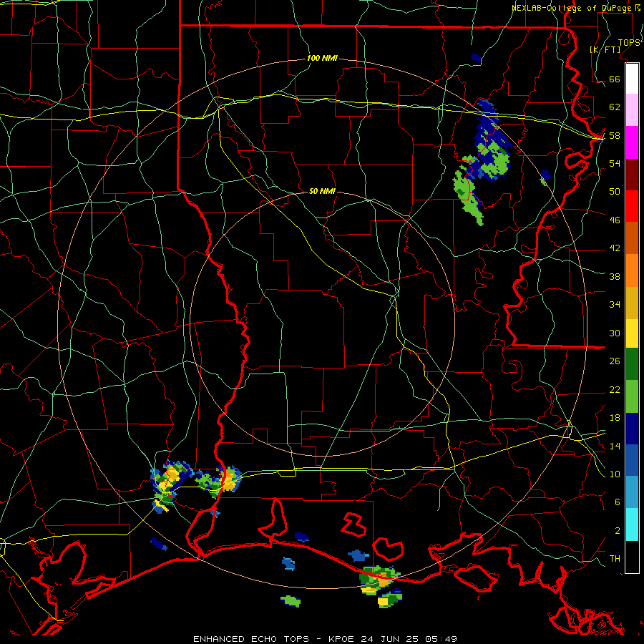
Task: Click the "38" legend value
Action: tap(615, 277)
